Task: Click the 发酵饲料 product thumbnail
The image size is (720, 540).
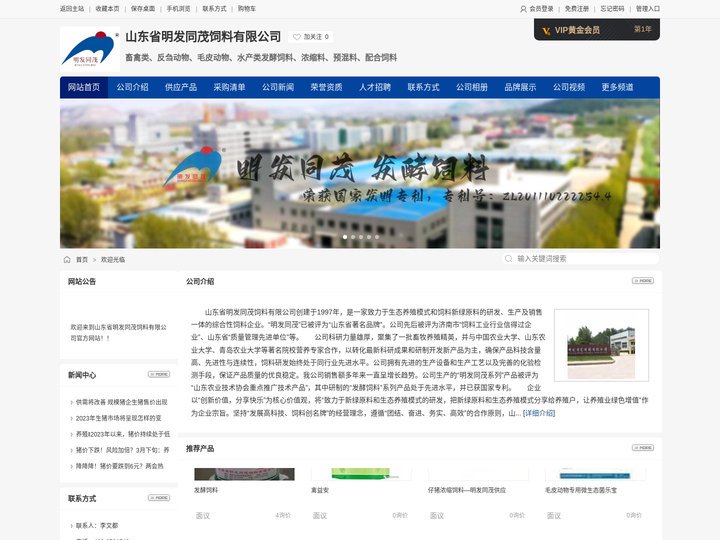Action: pos(244,474)
